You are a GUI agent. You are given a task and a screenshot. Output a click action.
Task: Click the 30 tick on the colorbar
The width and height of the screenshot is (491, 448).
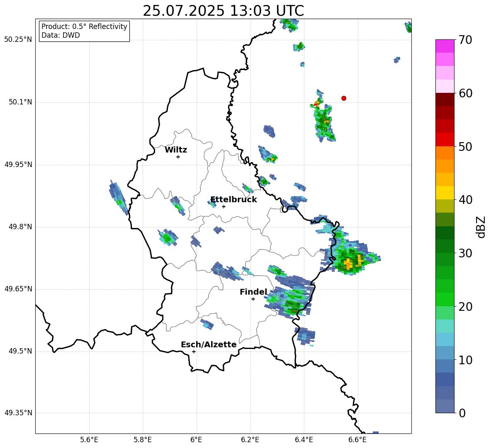[465, 253]
